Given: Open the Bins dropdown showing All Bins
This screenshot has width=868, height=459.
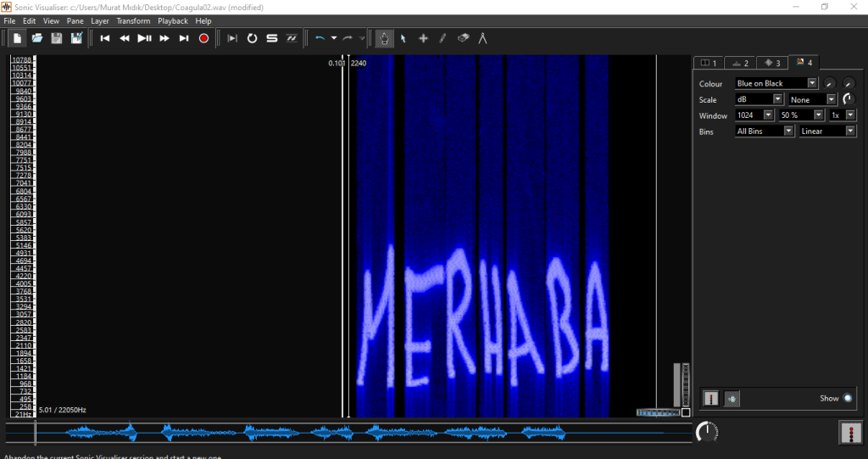Looking at the screenshot, I should click(765, 132).
